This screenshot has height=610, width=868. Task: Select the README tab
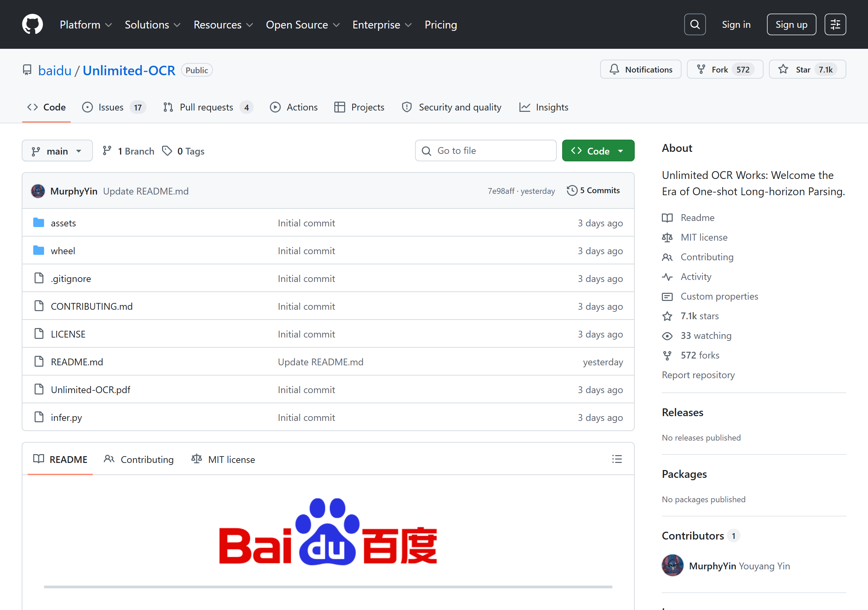tap(60, 459)
